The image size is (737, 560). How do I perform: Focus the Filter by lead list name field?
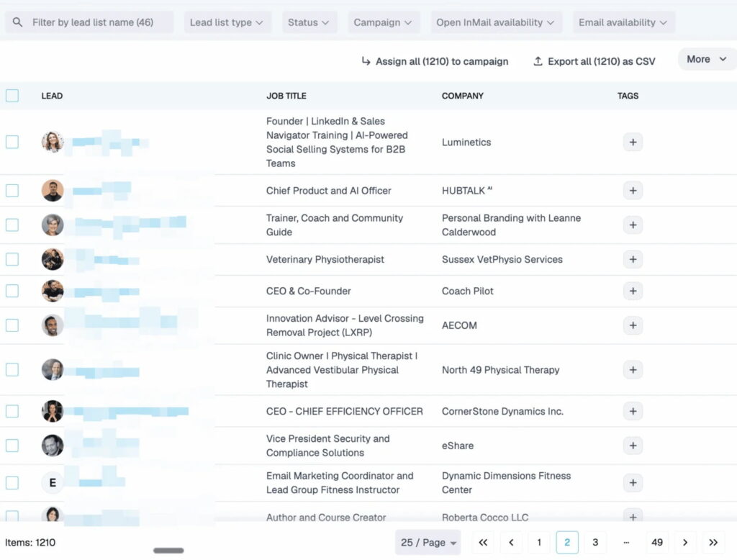tap(89, 22)
